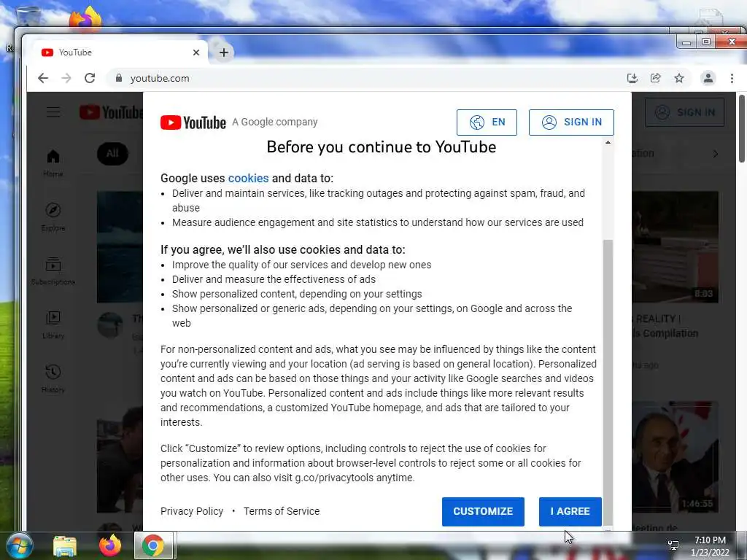
Task: Click the install app icon in address bar
Action: pyautogui.click(x=632, y=78)
